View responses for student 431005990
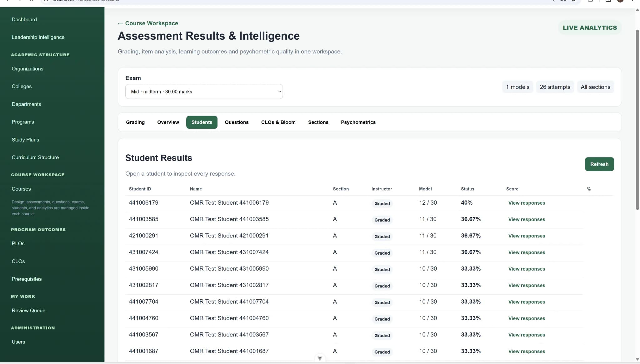This screenshot has width=640, height=364. click(527, 269)
